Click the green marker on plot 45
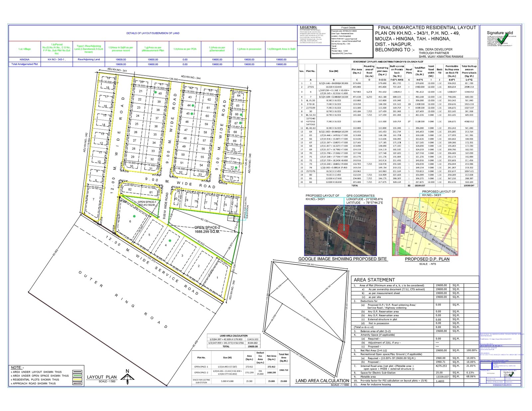The height and width of the screenshot is (411, 532). click(x=192, y=113)
